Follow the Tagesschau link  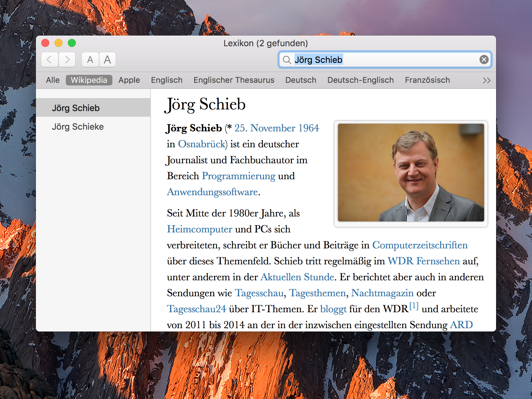click(x=259, y=293)
